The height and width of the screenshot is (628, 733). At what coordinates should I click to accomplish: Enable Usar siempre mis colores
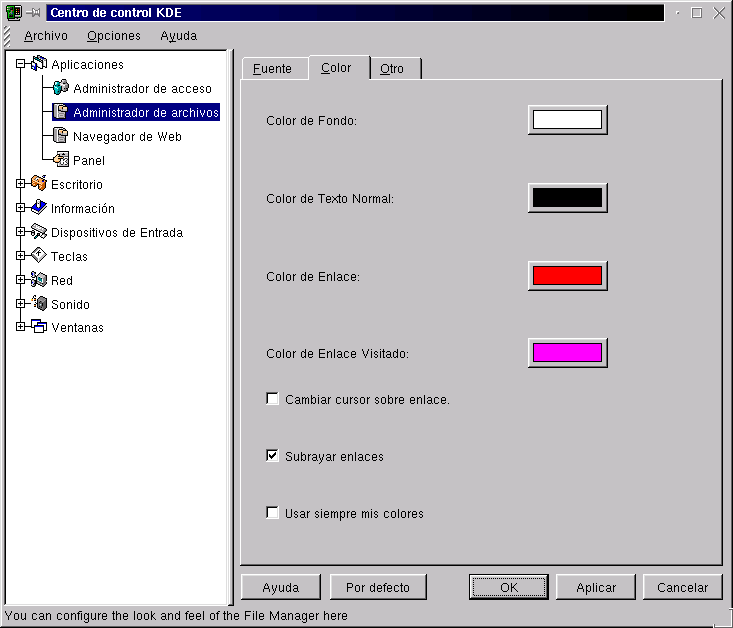click(x=272, y=513)
